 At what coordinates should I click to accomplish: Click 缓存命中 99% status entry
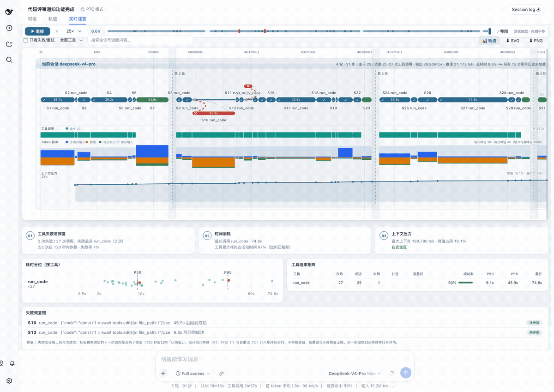pyautogui.click(x=339, y=386)
